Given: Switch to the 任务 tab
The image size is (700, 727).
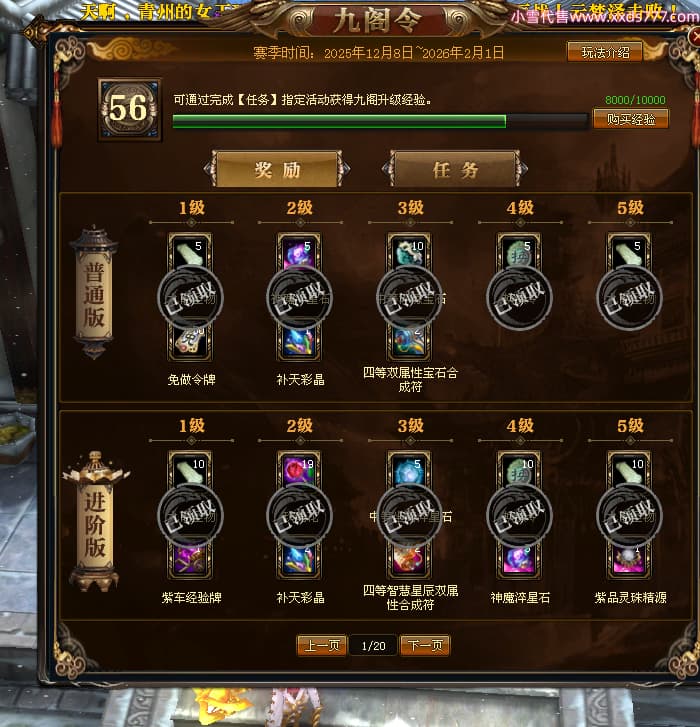Looking at the screenshot, I should pyautogui.click(x=455, y=169).
